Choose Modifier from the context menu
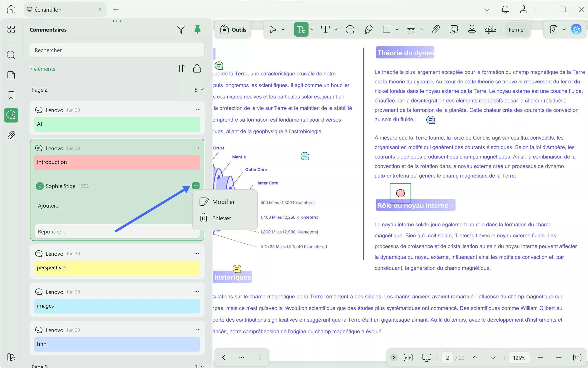 (223, 202)
